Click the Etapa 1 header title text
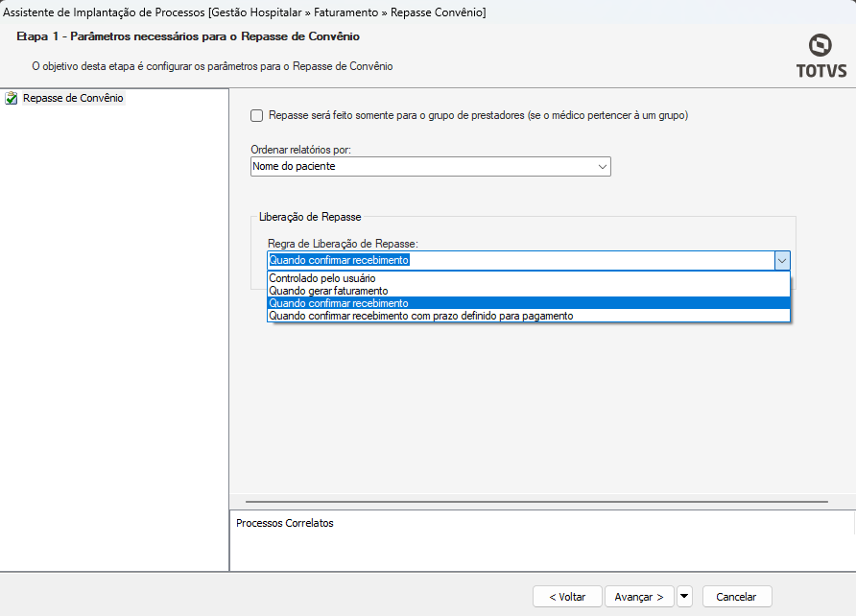This screenshot has width=856, height=616. 188,36
